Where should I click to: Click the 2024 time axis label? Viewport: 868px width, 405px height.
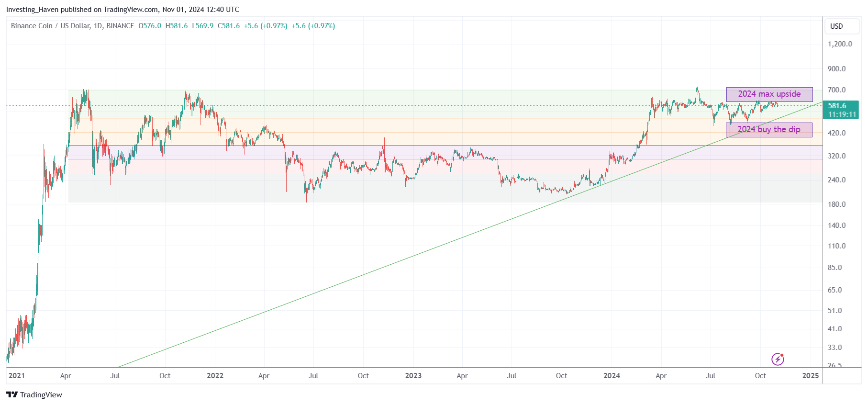[x=612, y=376]
